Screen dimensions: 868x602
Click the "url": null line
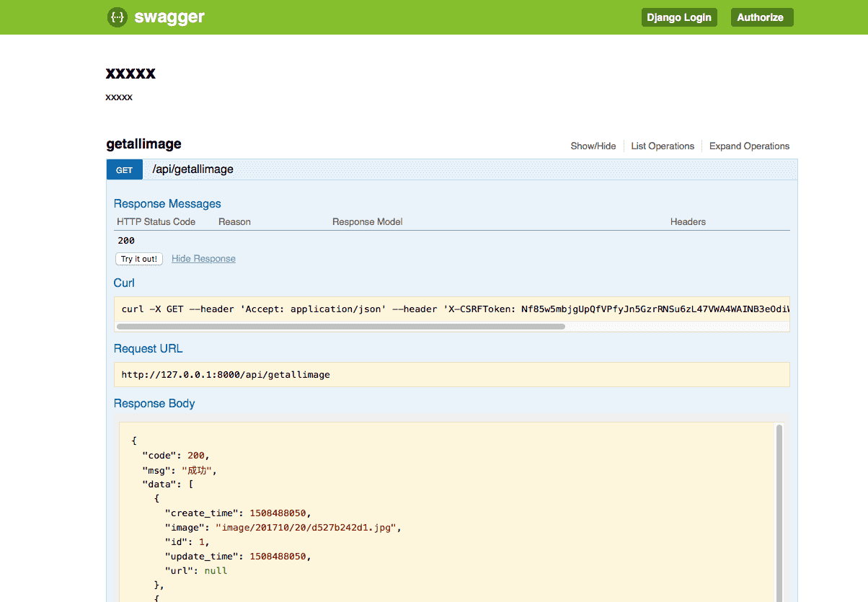coord(196,571)
